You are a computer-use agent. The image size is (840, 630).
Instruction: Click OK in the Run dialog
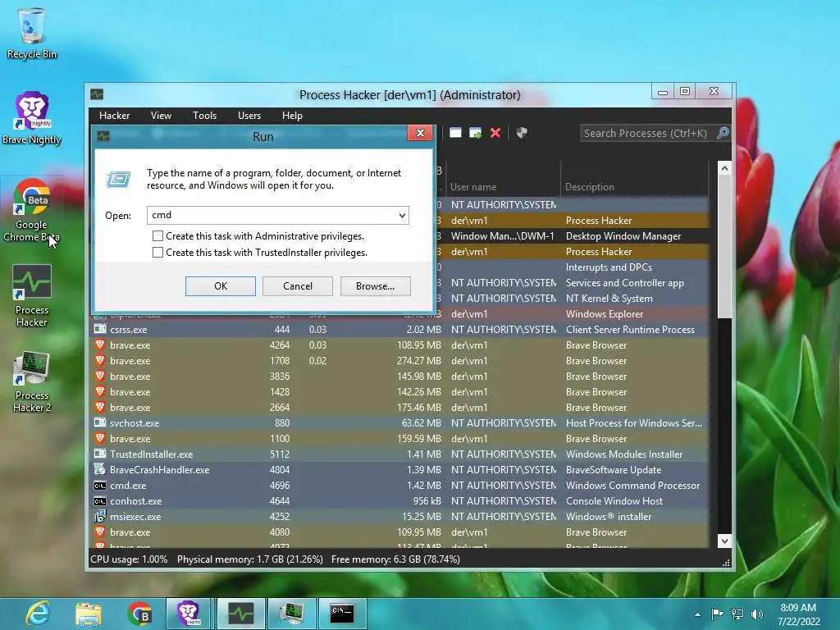(x=221, y=286)
